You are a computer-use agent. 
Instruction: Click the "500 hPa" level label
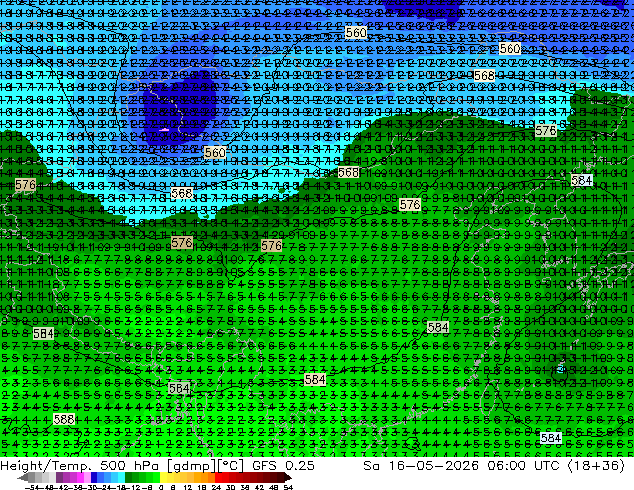pos(130,465)
